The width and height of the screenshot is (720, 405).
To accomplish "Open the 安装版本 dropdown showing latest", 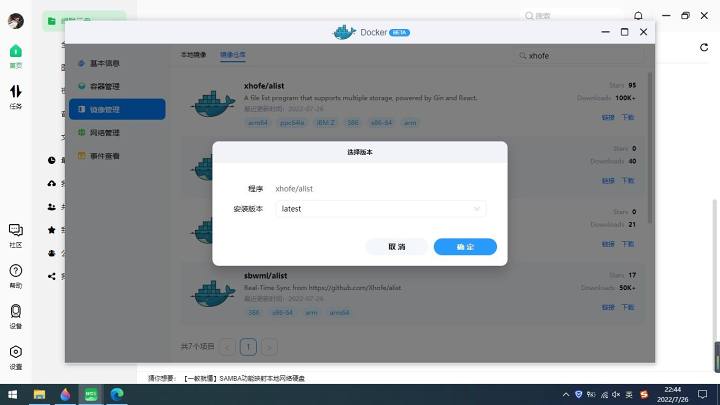I will click(381, 209).
